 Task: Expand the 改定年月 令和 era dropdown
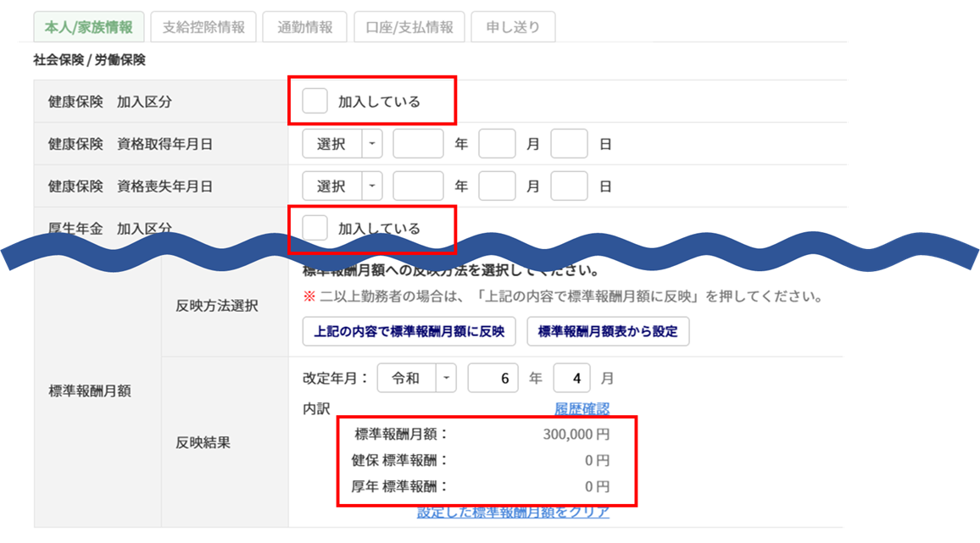click(416, 379)
